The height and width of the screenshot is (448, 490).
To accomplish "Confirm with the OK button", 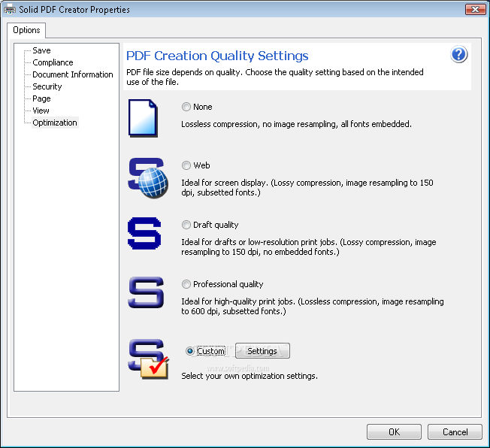I will (394, 431).
